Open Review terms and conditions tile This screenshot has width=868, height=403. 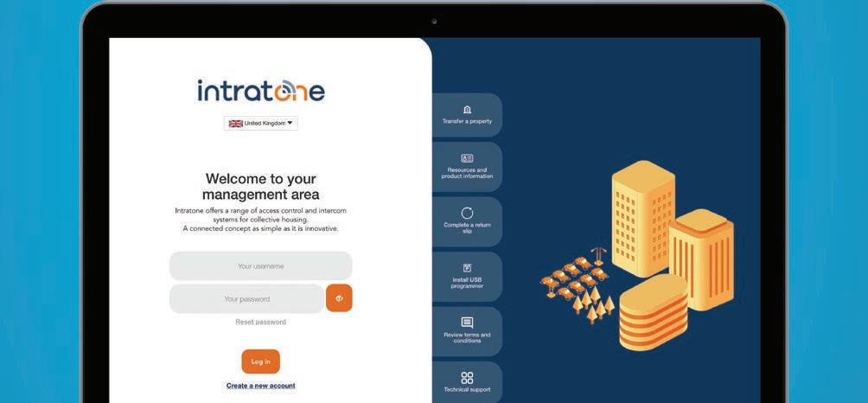pos(467,331)
